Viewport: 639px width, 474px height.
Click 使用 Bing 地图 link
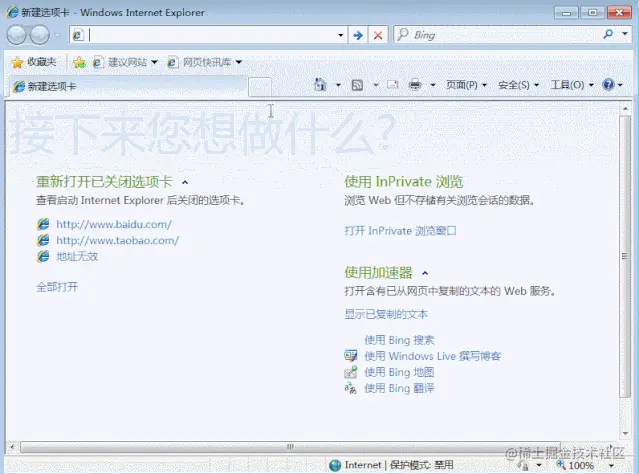[399, 372]
